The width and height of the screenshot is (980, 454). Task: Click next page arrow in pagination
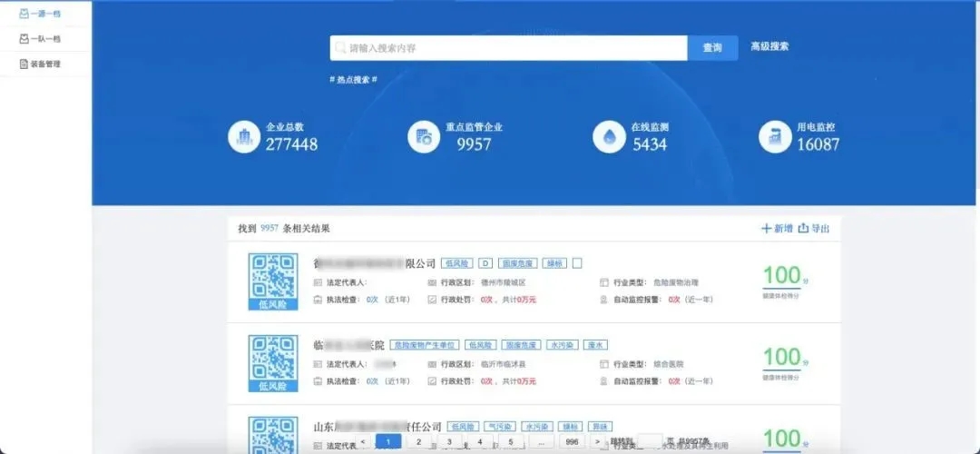tap(597, 441)
